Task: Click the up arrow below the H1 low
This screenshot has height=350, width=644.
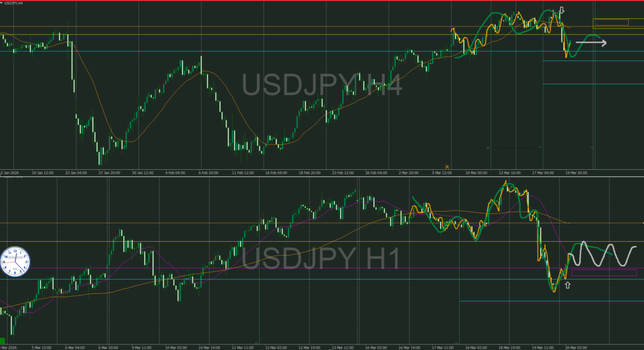Action: tap(567, 286)
